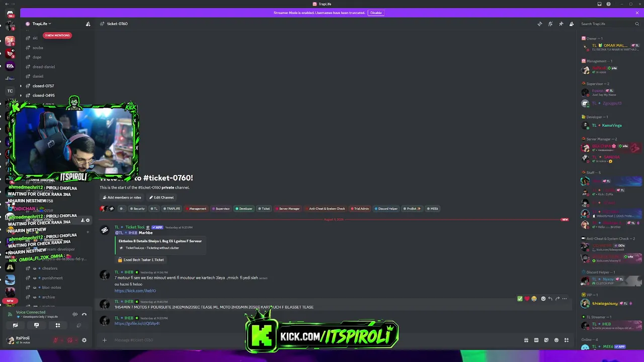This screenshot has width=644, height=362.
Task: Open the GIF picker in message bar
Action: tap(536, 340)
